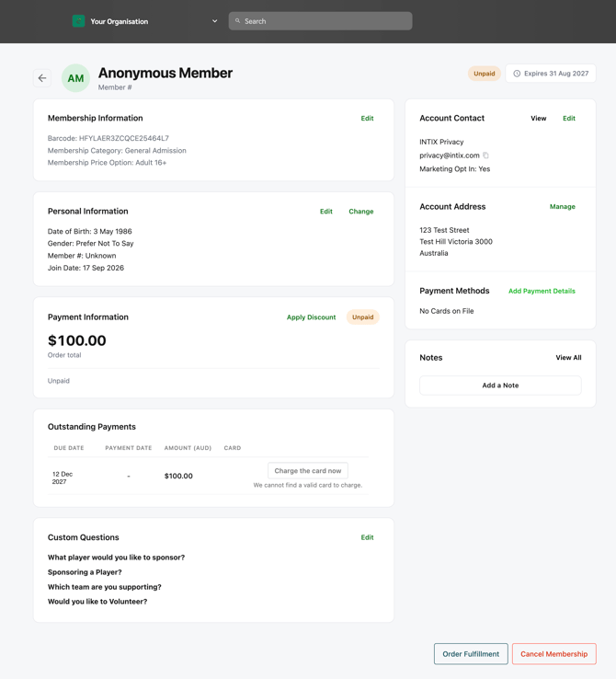Expand the Your Organisation dropdown chevron
This screenshot has height=679, width=616.
[214, 21]
